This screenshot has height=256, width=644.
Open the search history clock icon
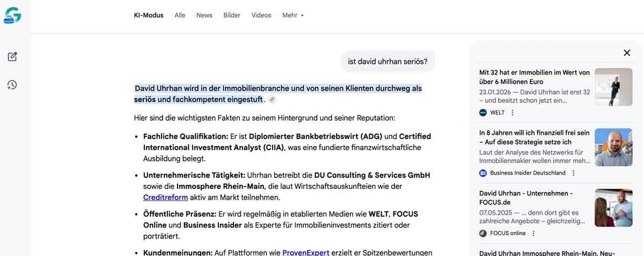click(12, 85)
